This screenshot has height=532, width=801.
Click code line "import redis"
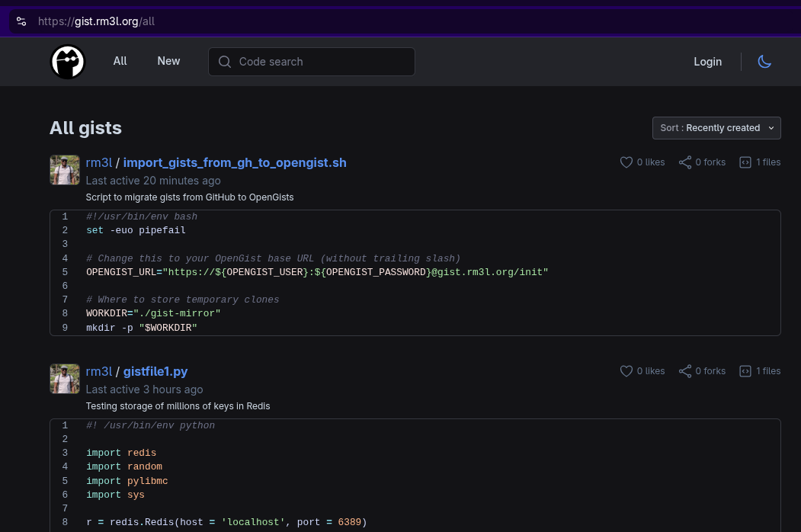coord(121,453)
